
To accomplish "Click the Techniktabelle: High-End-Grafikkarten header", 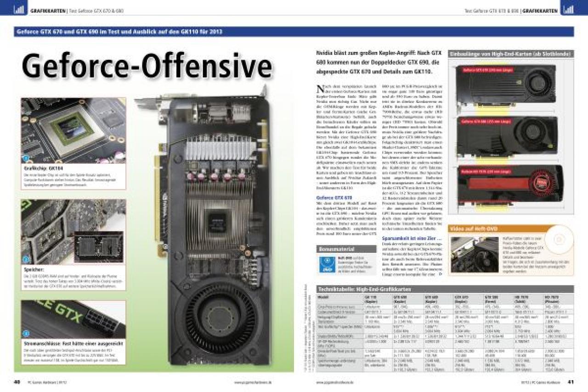I will pyautogui.click(x=445, y=289).
